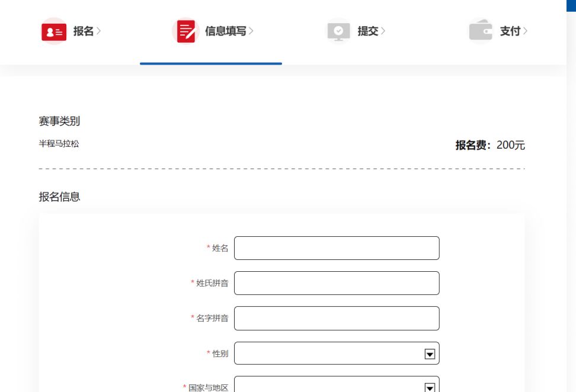Click the red edit-document icon for 信息填写
The image size is (576, 392).
(x=186, y=31)
